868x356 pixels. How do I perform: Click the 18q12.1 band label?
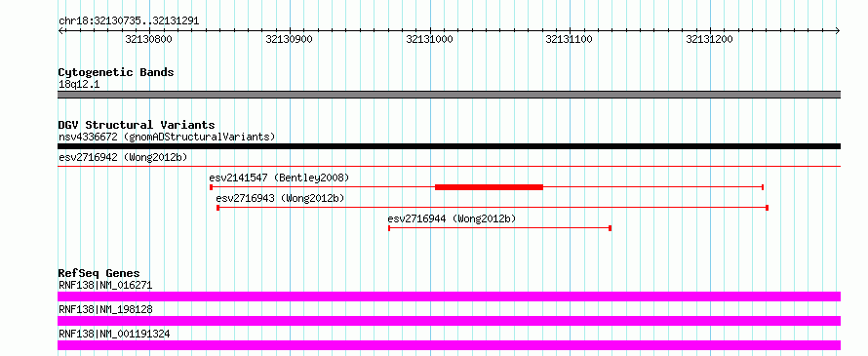tap(79, 85)
